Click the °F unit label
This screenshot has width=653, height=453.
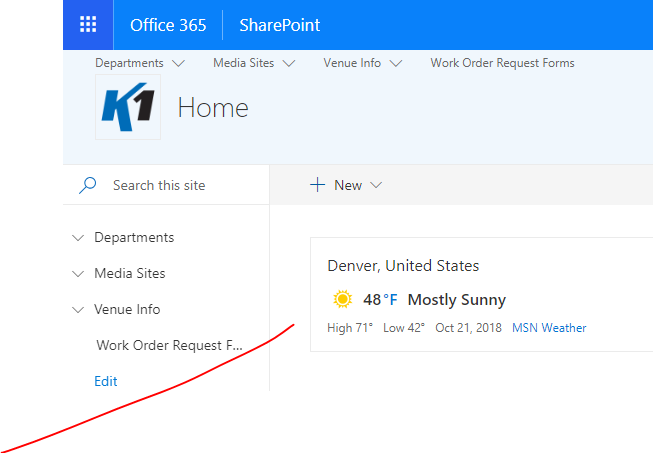(391, 299)
